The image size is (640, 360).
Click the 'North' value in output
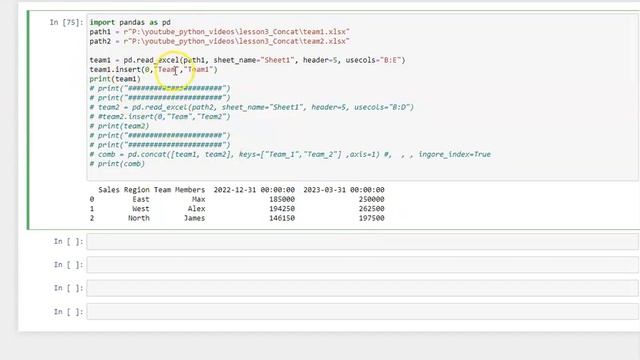coord(139,218)
